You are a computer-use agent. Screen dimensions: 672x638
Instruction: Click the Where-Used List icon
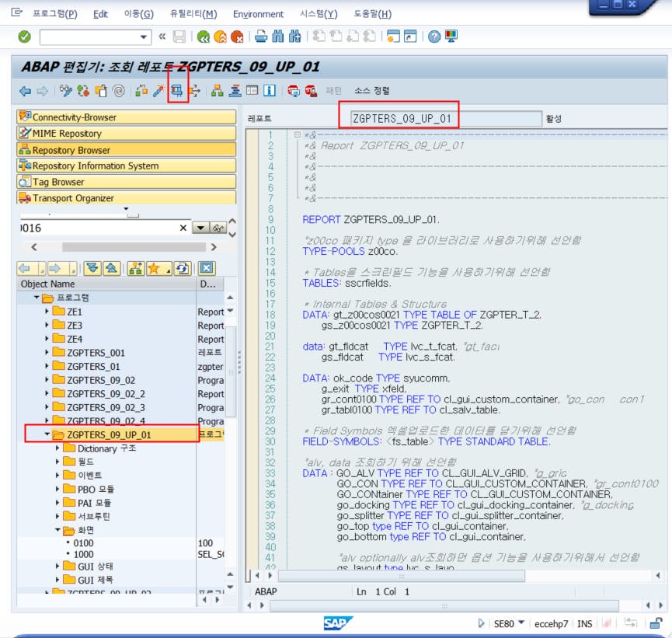point(194,91)
